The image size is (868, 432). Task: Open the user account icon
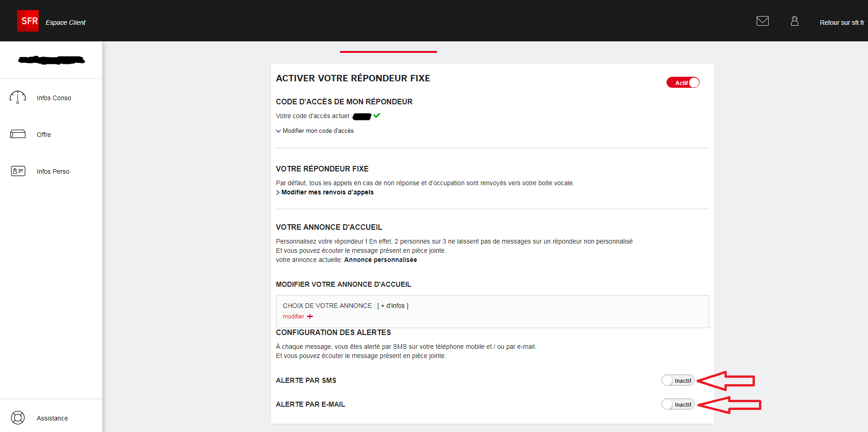794,21
